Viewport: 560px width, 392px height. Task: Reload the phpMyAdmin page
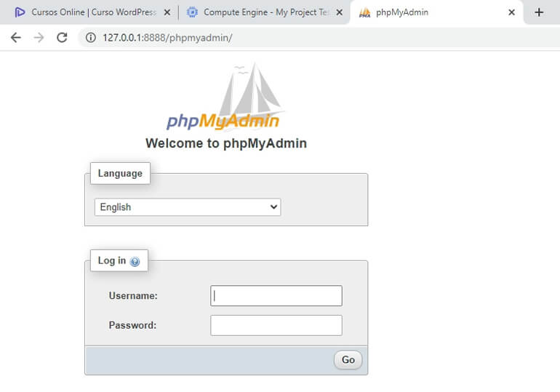(62, 38)
